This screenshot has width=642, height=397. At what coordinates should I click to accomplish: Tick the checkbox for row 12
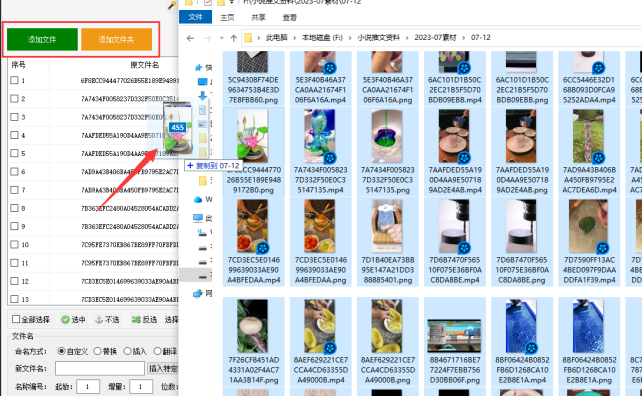pos(14,281)
